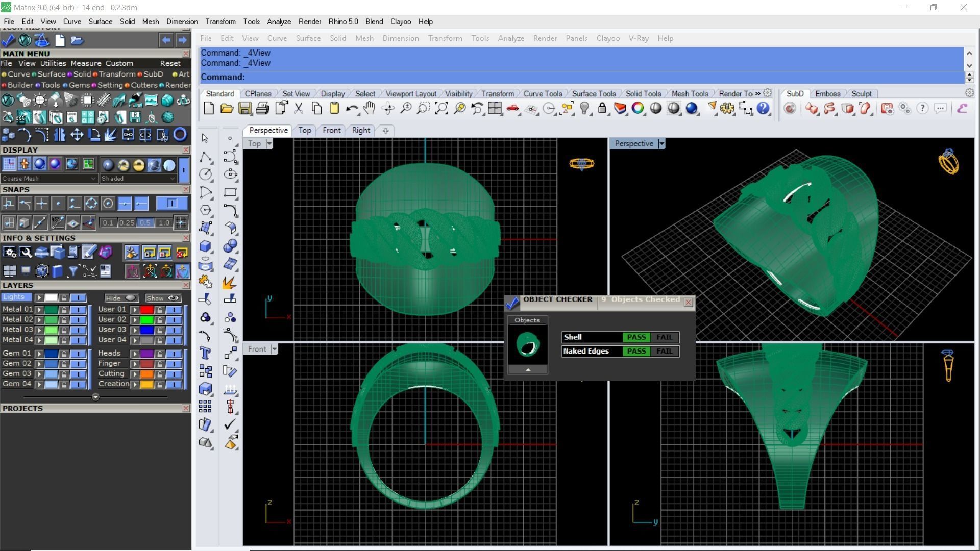Click the orange Cutting layer color swatch

[147, 374]
